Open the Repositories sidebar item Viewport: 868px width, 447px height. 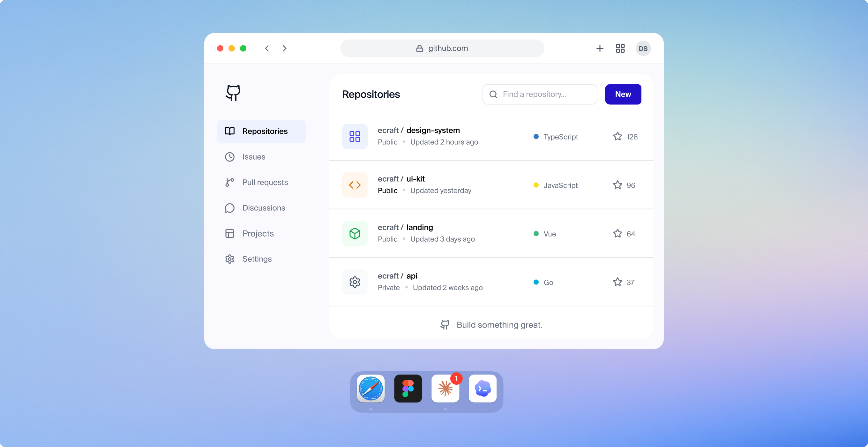coord(261,131)
